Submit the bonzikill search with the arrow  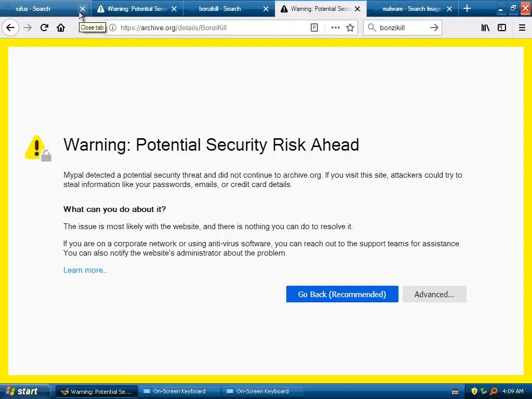point(434,28)
